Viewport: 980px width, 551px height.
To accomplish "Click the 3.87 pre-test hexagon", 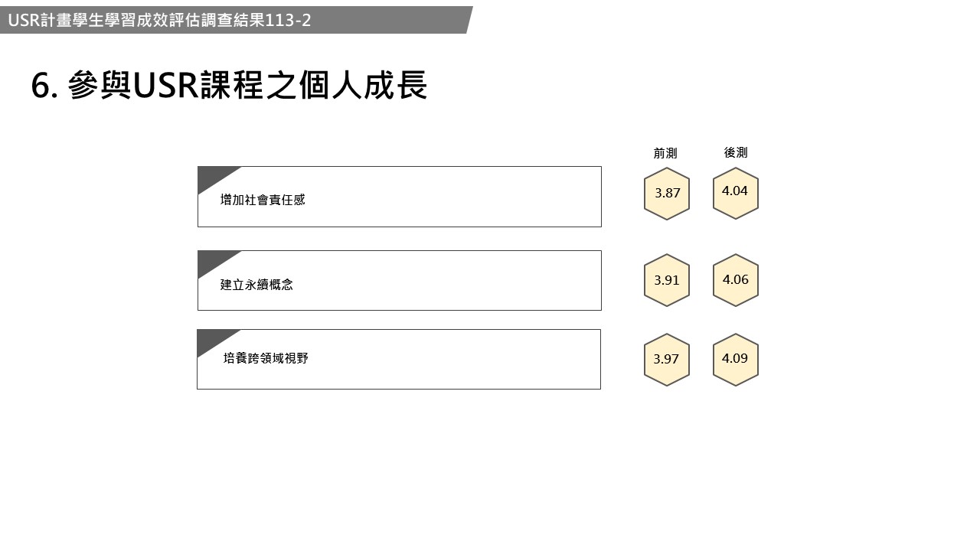I will point(667,194).
